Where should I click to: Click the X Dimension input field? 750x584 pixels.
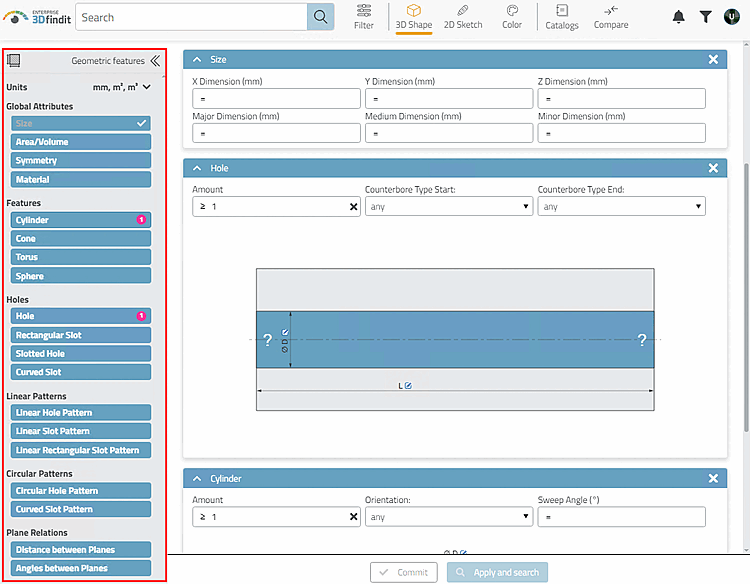(276, 99)
